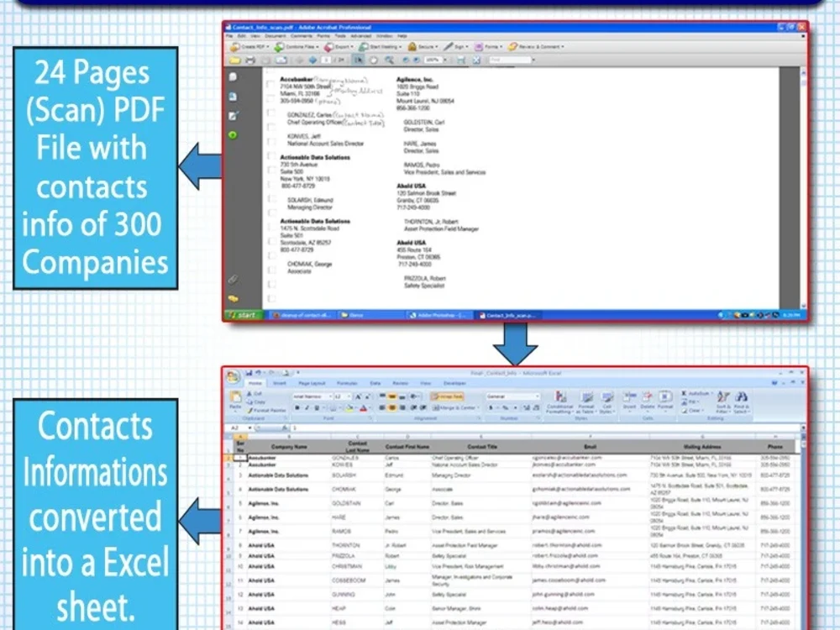
Task: Click the Acrobat 100% zoom level box
Action: point(433,60)
